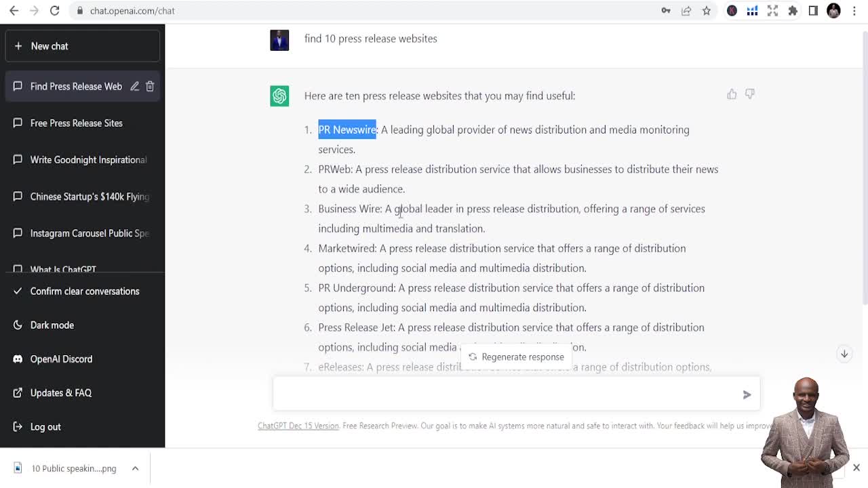
Task: Give thumbs up to the response
Action: click(x=732, y=94)
